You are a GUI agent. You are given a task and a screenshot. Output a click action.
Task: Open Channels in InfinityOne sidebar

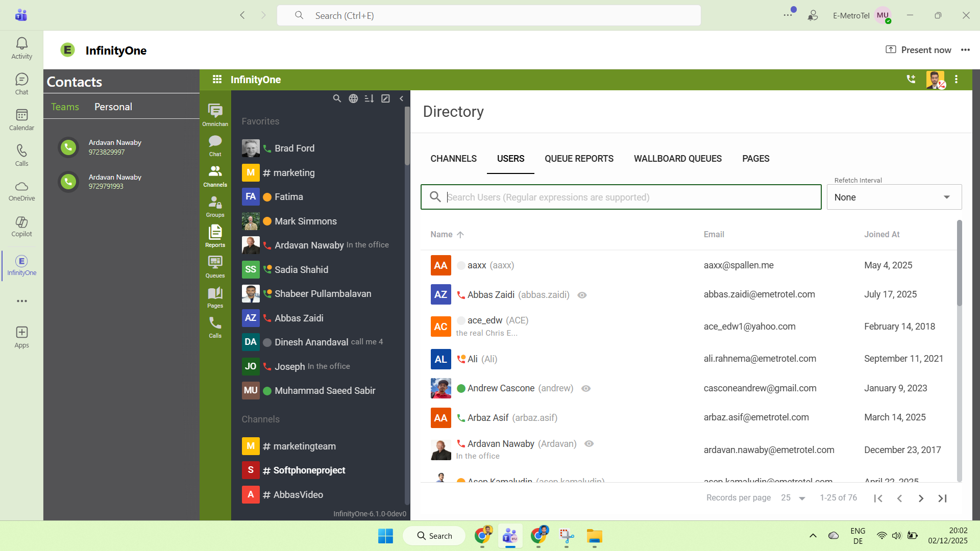pos(215,177)
